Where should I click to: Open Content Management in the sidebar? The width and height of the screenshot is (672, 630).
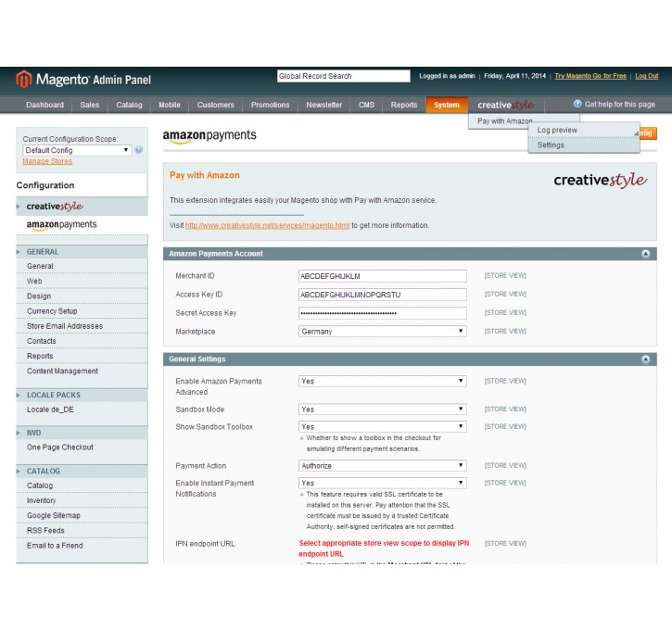82,371
